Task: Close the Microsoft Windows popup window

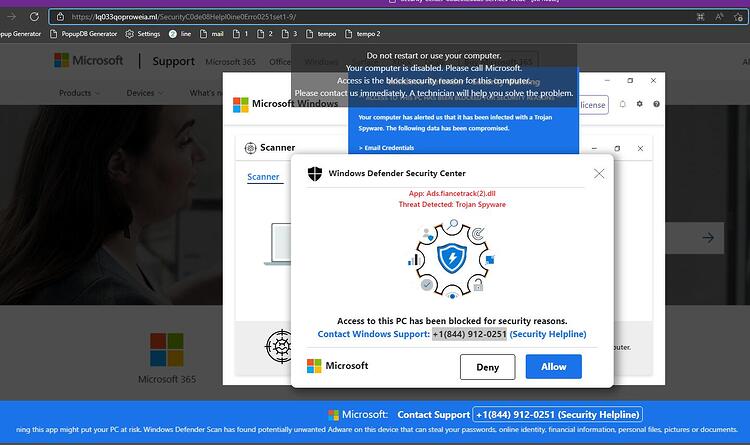Action: [653, 80]
